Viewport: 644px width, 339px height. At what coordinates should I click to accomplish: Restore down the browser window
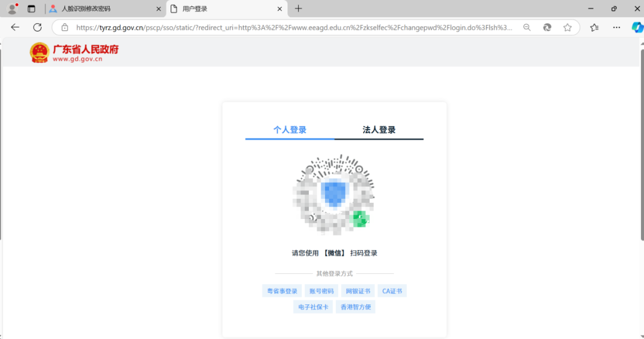click(x=614, y=8)
